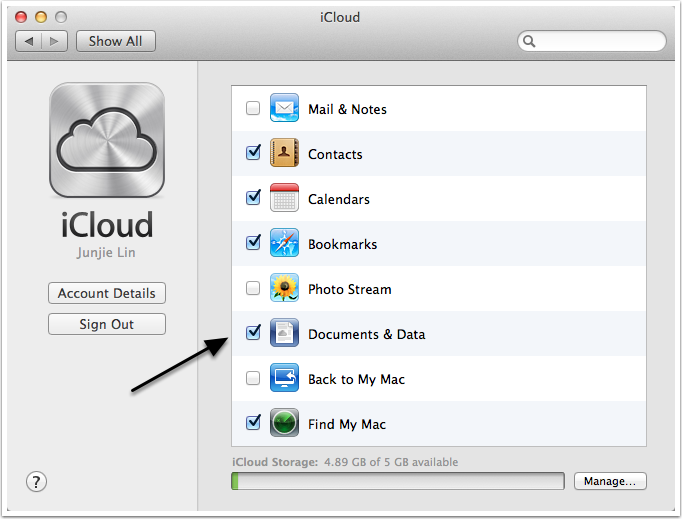Enable the Mail & Notes checkbox

[253, 108]
